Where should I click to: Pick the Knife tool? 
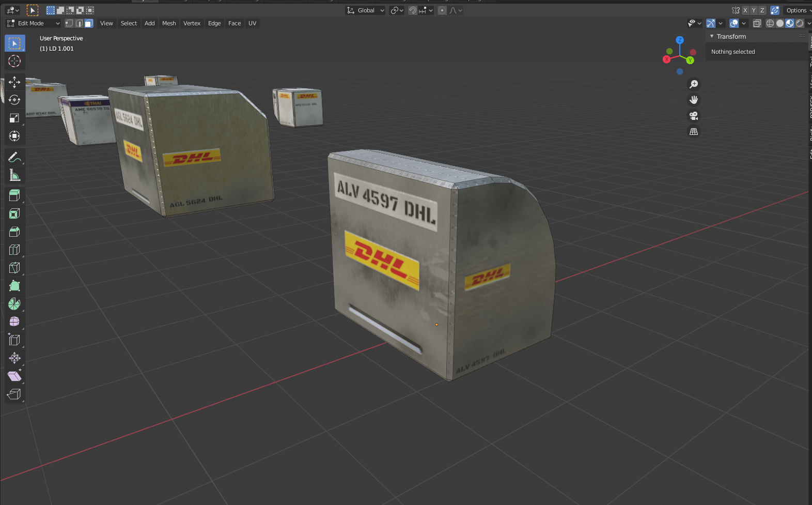coord(14,268)
